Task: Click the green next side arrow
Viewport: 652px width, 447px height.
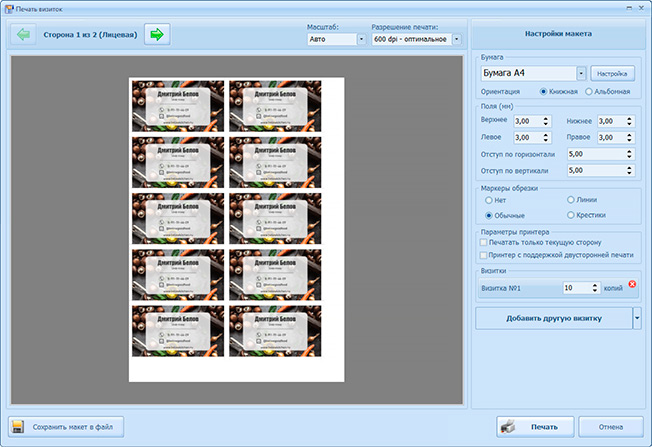Action: 157,34
